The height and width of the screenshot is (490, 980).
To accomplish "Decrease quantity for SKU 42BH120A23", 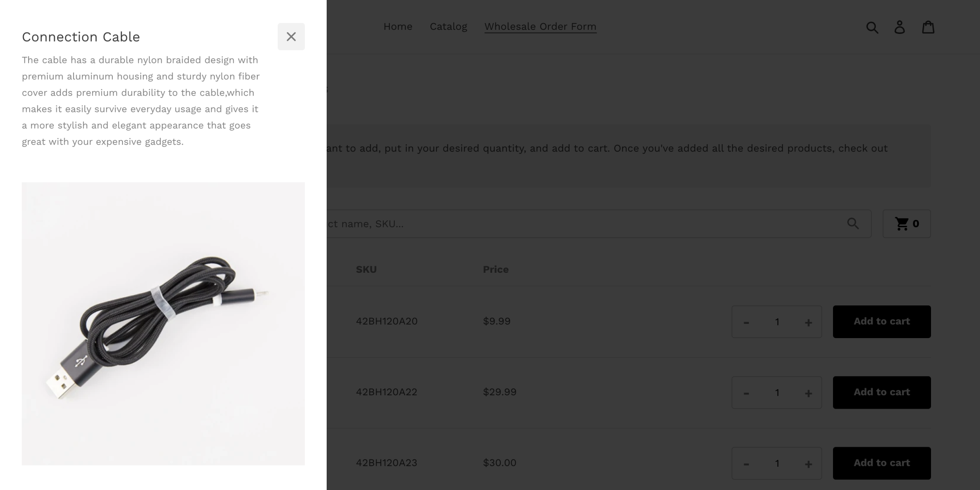I will (746, 463).
